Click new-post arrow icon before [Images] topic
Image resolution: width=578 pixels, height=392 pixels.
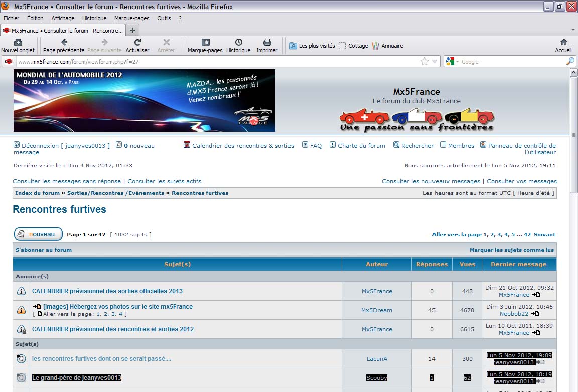[37, 306]
